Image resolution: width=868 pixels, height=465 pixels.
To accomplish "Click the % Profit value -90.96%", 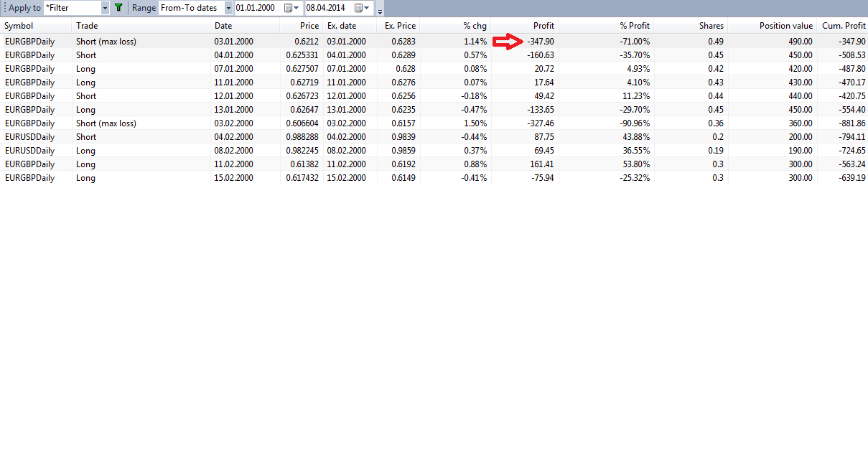I will pyautogui.click(x=635, y=123).
